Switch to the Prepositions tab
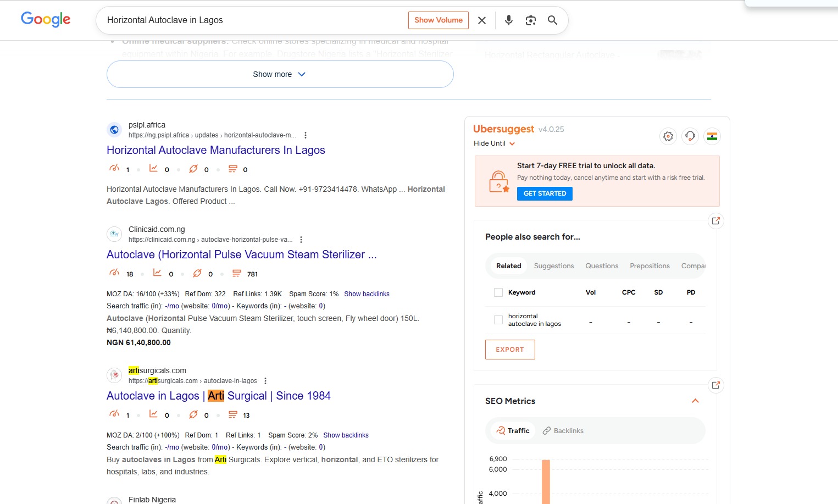This screenshot has height=504, width=838. coord(650,266)
